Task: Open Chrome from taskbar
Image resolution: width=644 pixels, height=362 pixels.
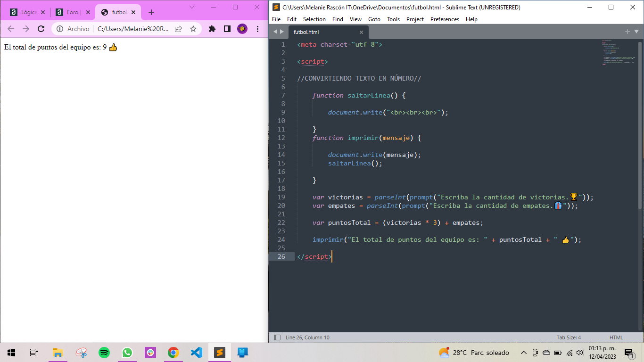Action: point(173,353)
